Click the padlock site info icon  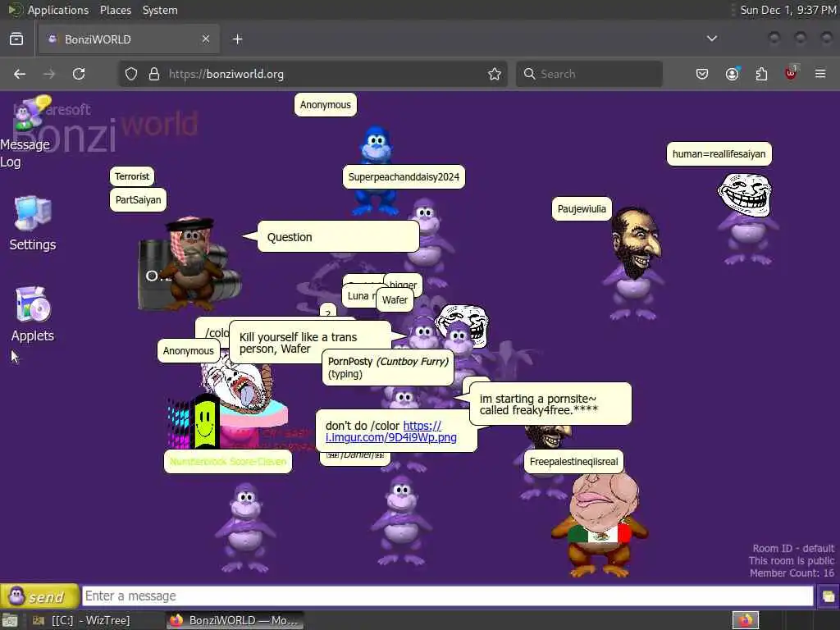pyautogui.click(x=154, y=74)
